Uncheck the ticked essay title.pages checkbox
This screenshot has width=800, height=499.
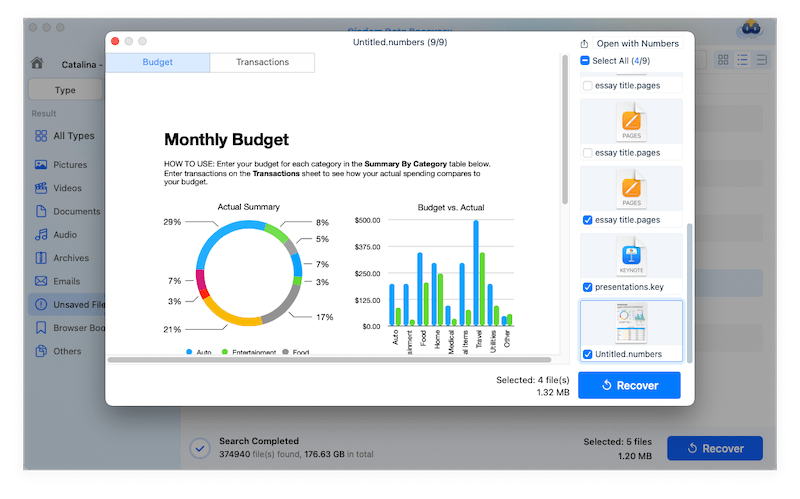[x=587, y=220]
